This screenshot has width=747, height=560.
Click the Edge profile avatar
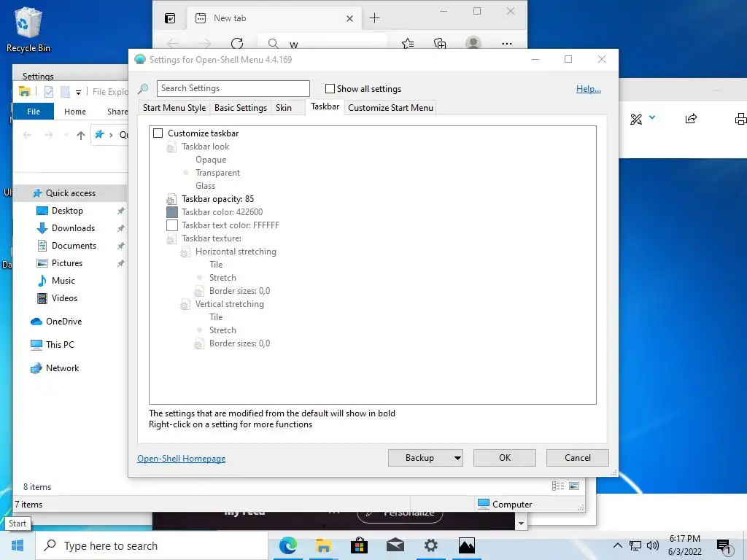tap(473, 43)
